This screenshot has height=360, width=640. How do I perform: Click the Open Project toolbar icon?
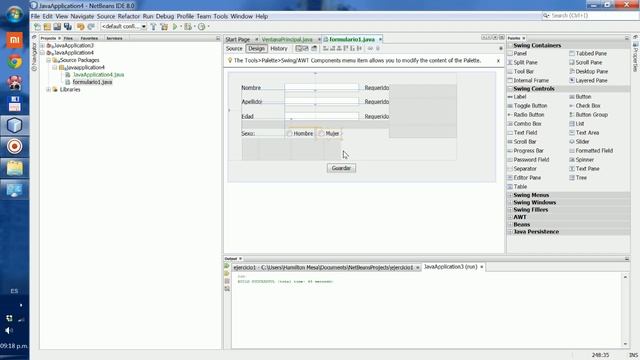click(57, 27)
